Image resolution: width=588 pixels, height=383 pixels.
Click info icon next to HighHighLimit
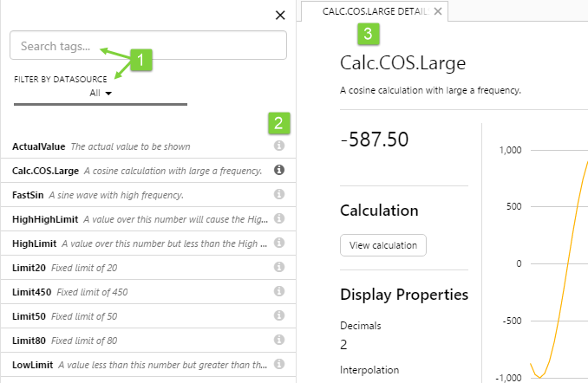point(279,219)
